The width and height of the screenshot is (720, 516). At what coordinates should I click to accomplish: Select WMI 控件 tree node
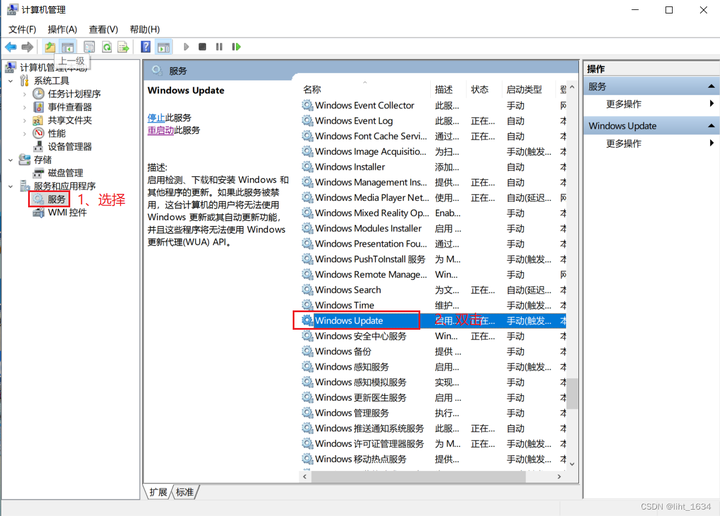(67, 213)
